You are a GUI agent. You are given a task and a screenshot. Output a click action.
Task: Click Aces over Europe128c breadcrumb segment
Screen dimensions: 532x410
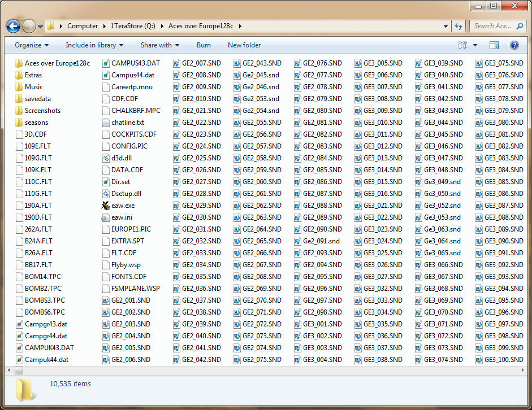[201, 26]
